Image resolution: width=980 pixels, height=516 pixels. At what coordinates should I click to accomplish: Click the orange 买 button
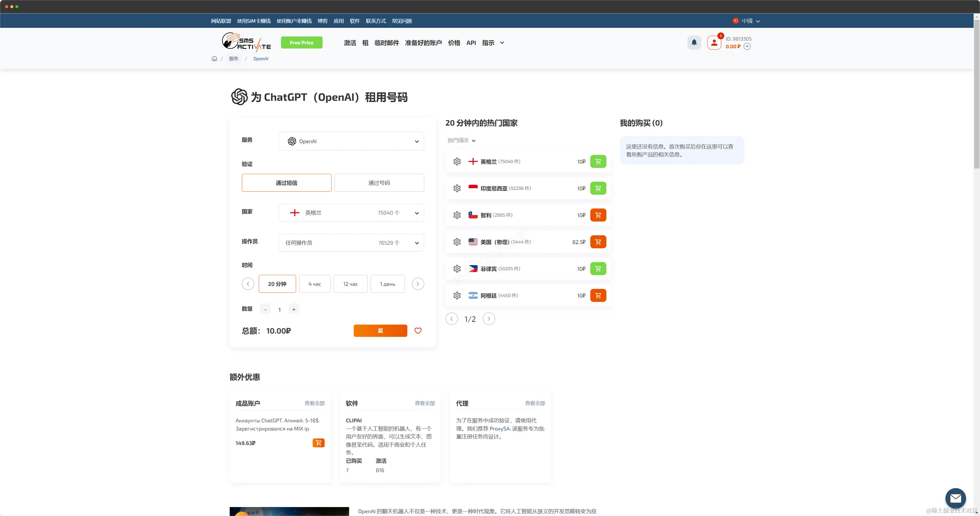click(380, 331)
